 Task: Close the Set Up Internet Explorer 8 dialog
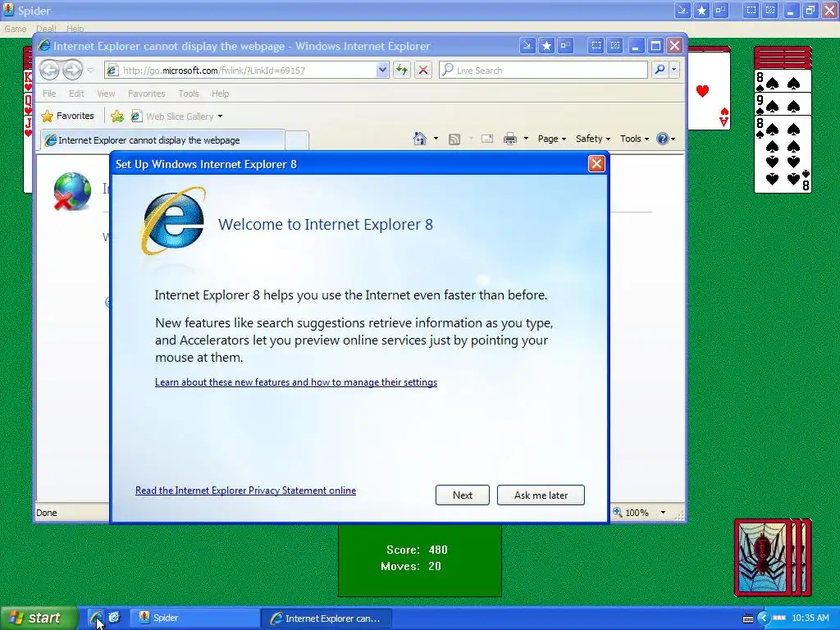[596, 163]
